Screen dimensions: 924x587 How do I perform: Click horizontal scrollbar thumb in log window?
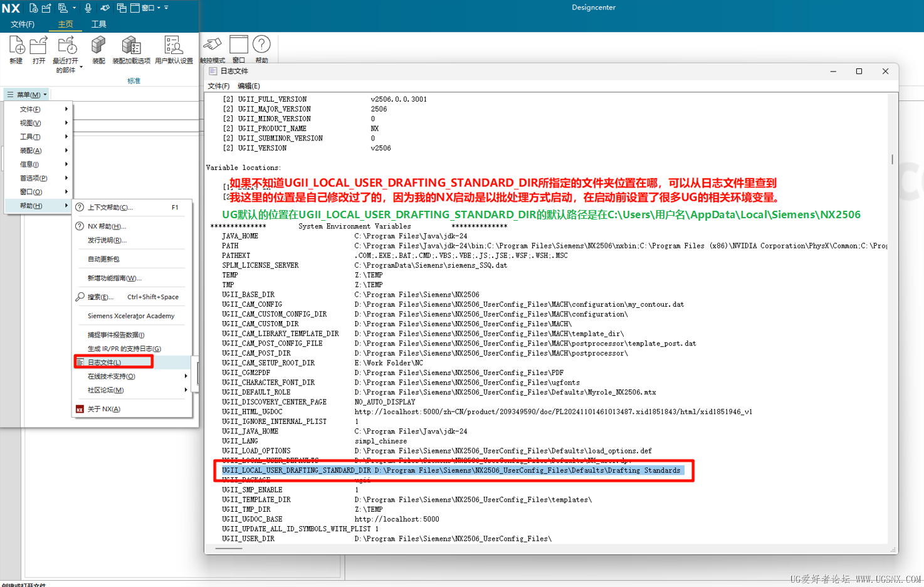click(x=229, y=549)
